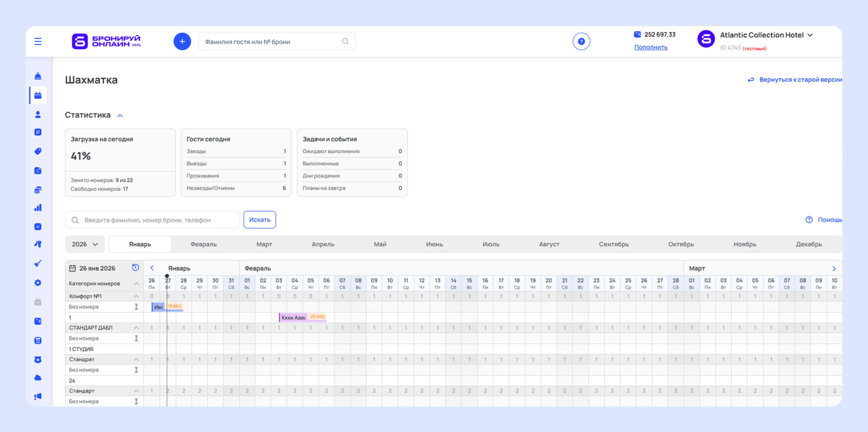The height and width of the screenshot is (432, 868).
Task: Click the Кккк Аааа booking bar
Action: click(x=293, y=318)
